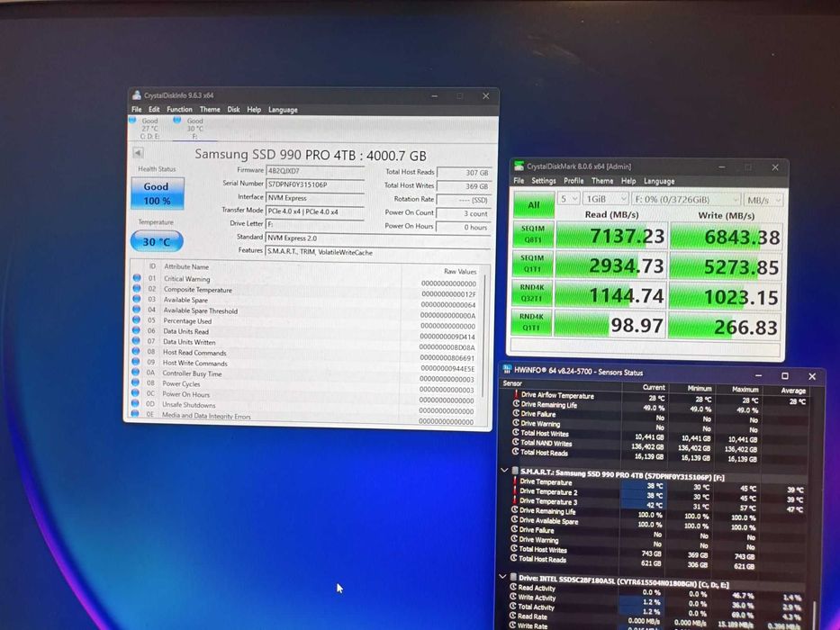
Task: Click the HWiNFO title bar icon
Action: (x=507, y=369)
